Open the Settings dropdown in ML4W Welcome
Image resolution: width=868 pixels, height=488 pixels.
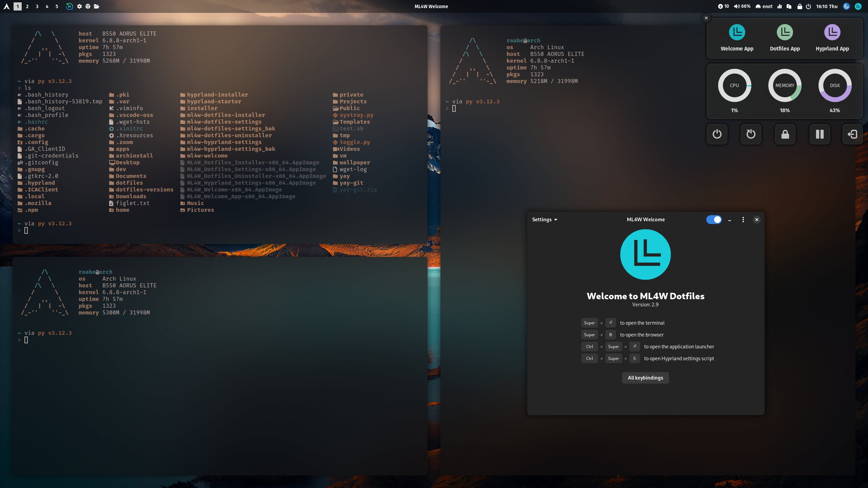pos(544,220)
